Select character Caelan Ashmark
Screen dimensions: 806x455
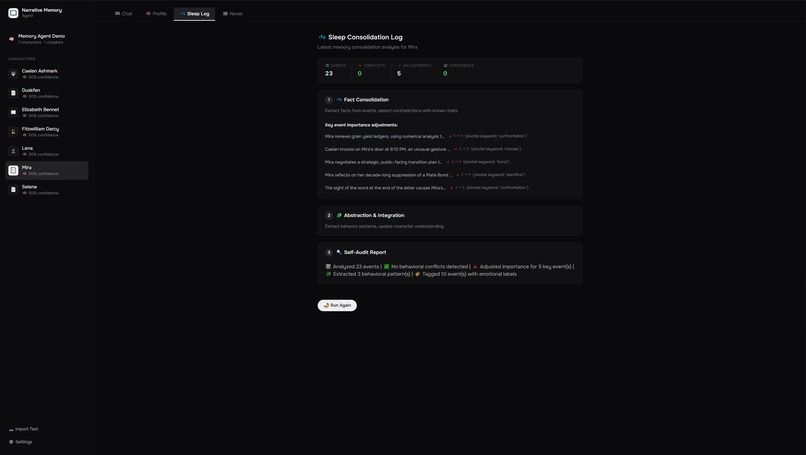(x=47, y=74)
